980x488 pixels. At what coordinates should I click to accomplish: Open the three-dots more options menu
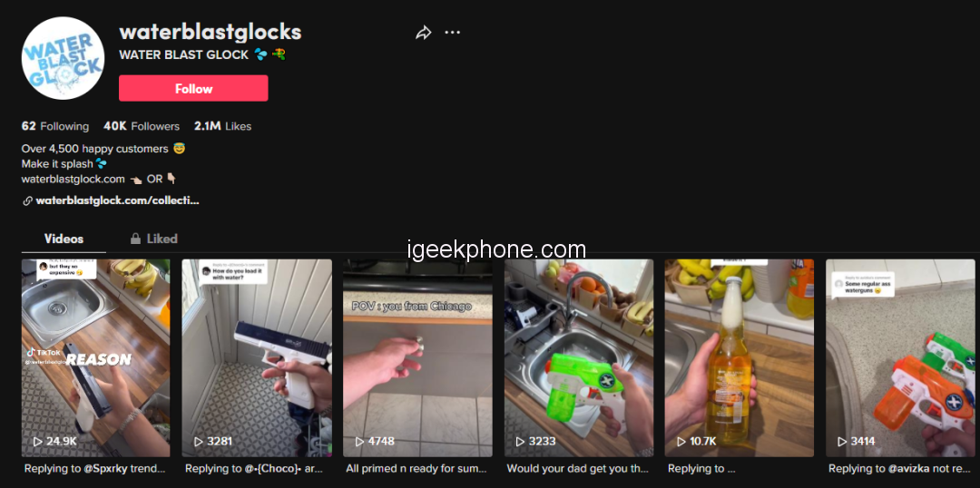(453, 33)
